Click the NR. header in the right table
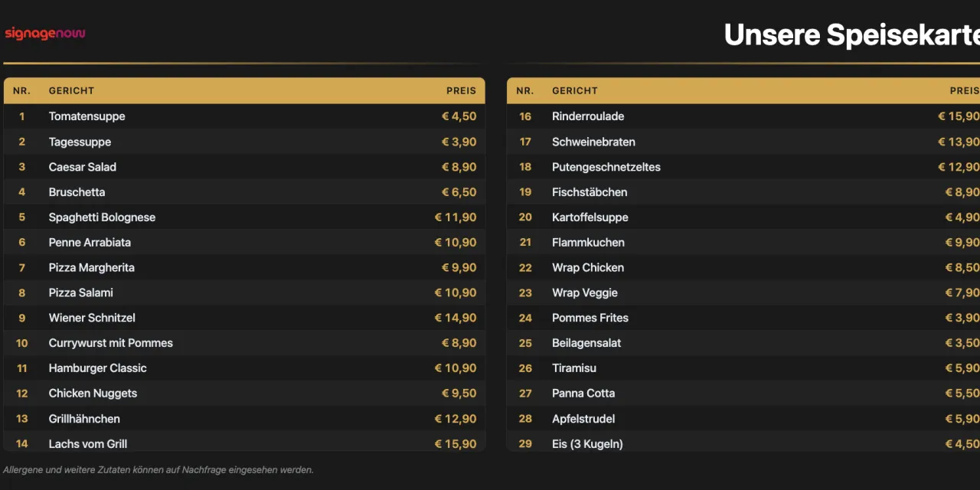Viewport: 980px width, 490px height. 525,90
